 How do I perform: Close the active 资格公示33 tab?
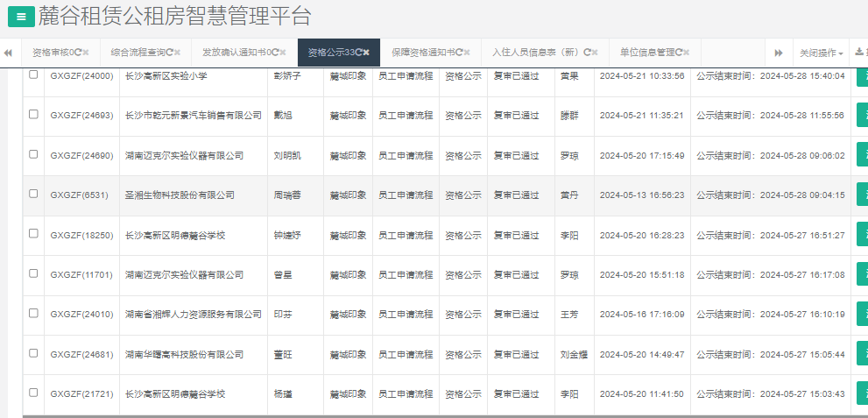[x=366, y=53]
